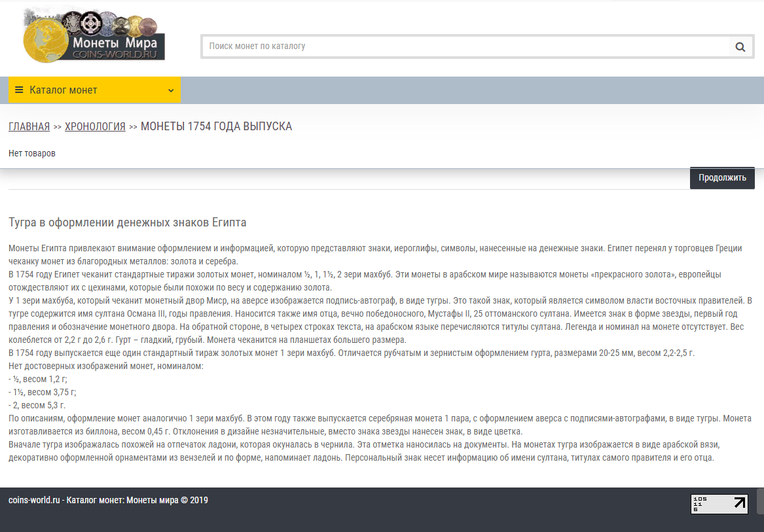Select the heading Тугра в оформлении денежных знаков Египта
This screenshot has width=764, height=532.
(128, 222)
